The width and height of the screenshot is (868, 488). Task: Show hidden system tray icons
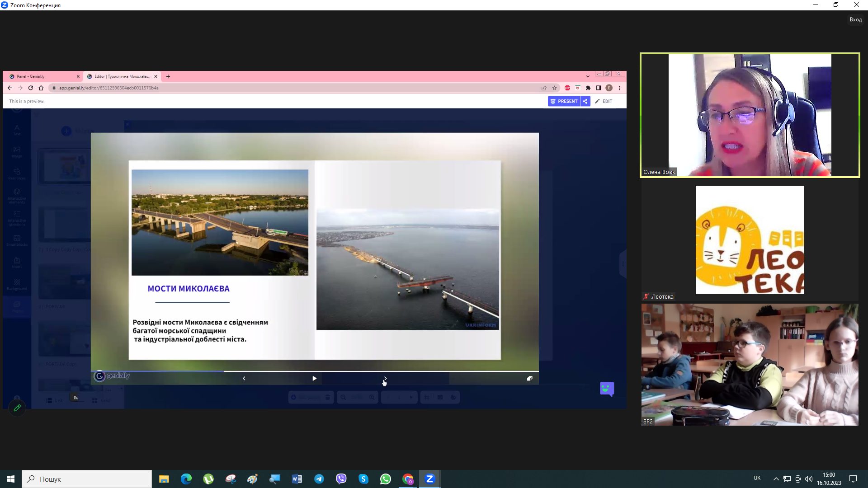tap(776, 479)
